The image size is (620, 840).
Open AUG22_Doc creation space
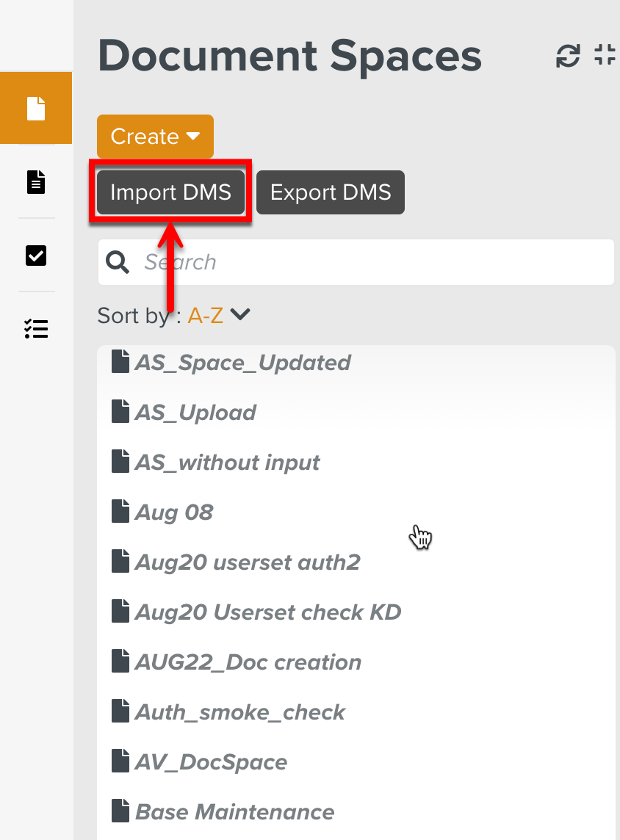(x=248, y=662)
